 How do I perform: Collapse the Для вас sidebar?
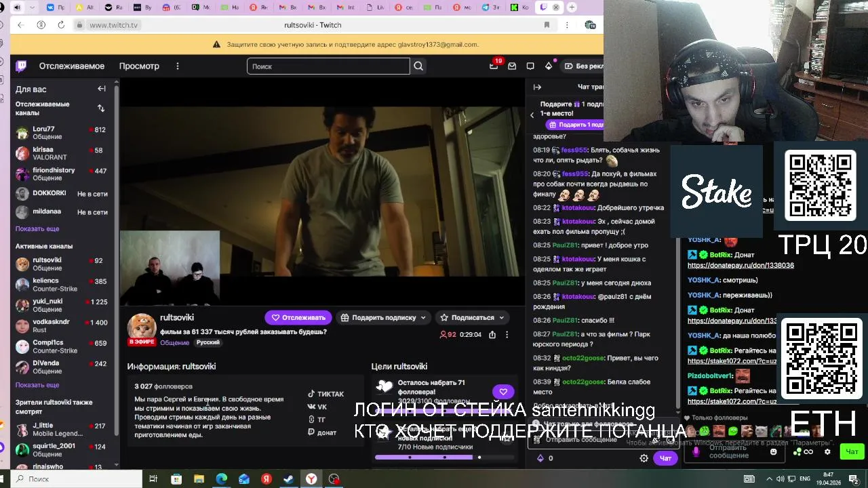click(x=102, y=89)
